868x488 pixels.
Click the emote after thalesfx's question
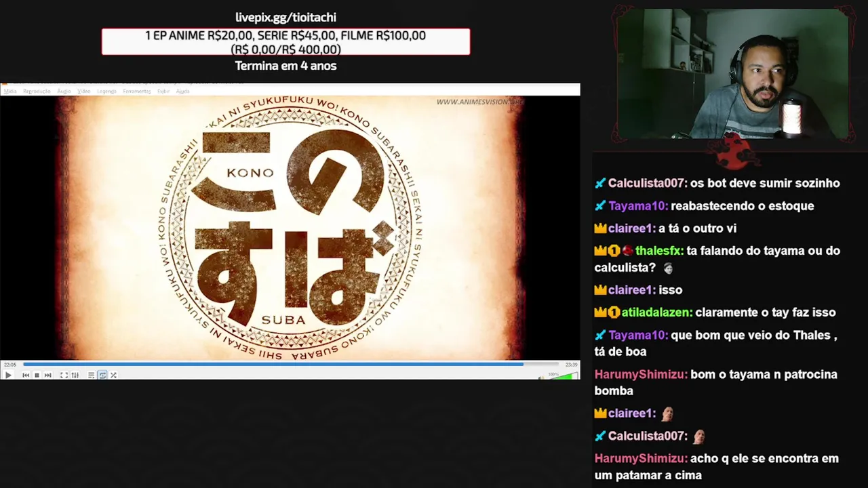pyautogui.click(x=668, y=268)
